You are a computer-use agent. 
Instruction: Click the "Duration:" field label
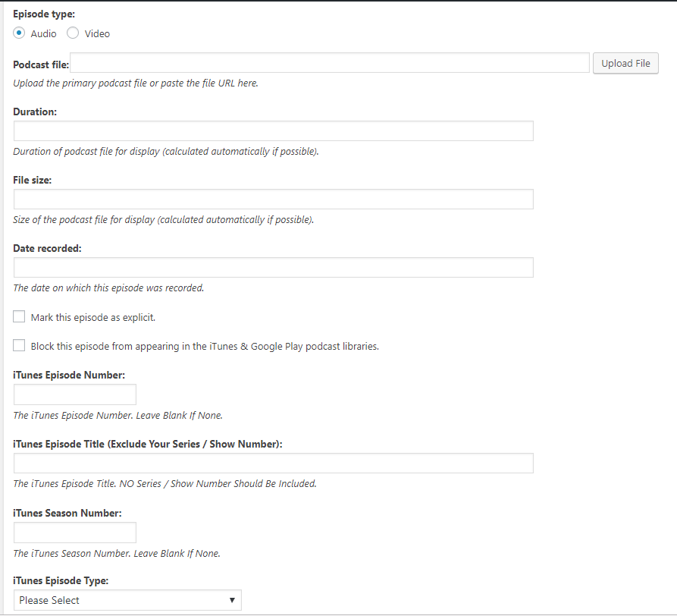click(35, 112)
